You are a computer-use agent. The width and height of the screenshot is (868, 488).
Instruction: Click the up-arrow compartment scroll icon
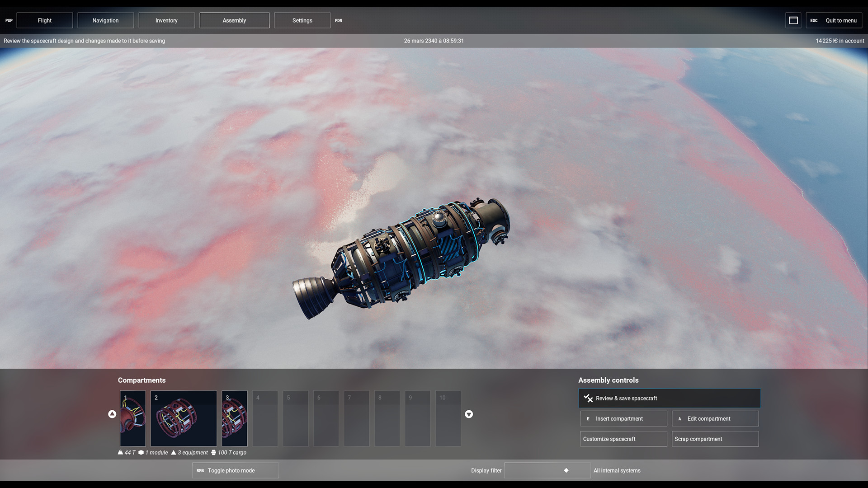[x=112, y=414]
